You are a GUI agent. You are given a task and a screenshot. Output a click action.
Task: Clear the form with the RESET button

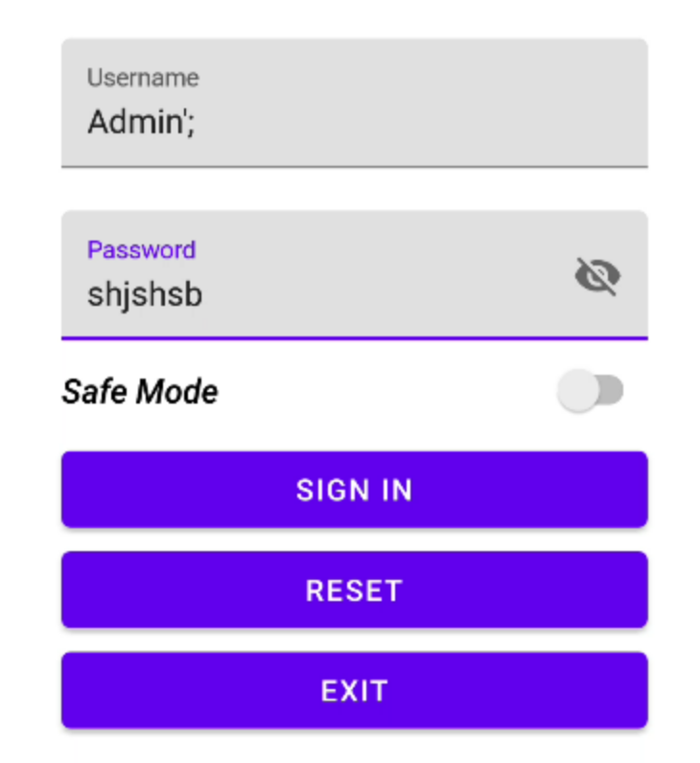355,590
